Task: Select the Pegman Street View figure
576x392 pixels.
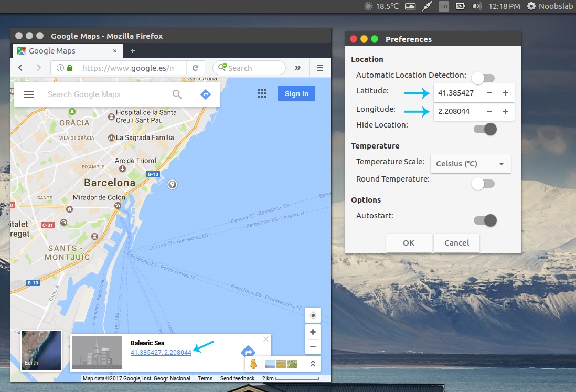Action: point(253,363)
